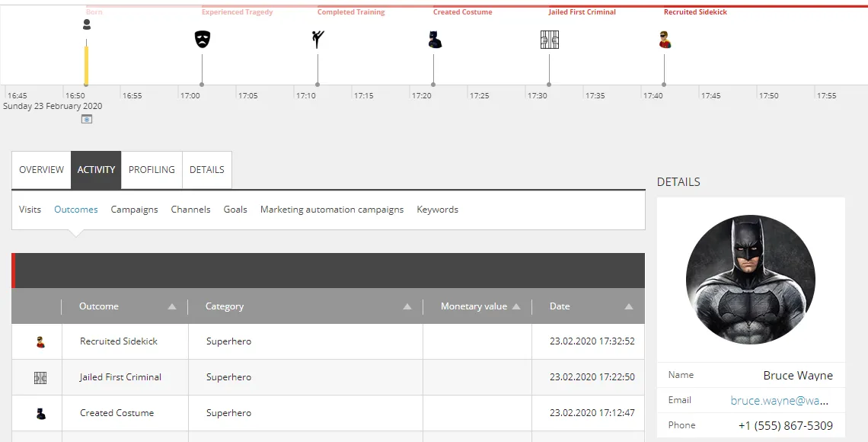Show the Keywords sub-tab

click(x=437, y=210)
